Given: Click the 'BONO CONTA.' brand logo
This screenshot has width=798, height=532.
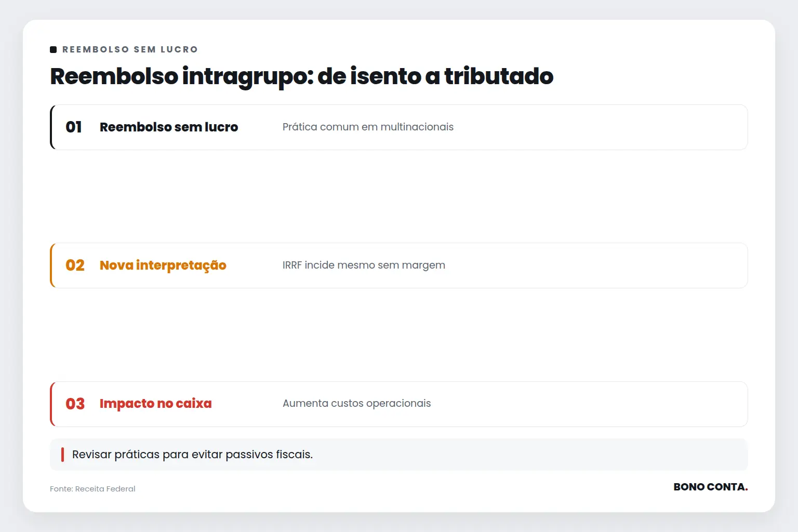Looking at the screenshot, I should click(711, 487).
